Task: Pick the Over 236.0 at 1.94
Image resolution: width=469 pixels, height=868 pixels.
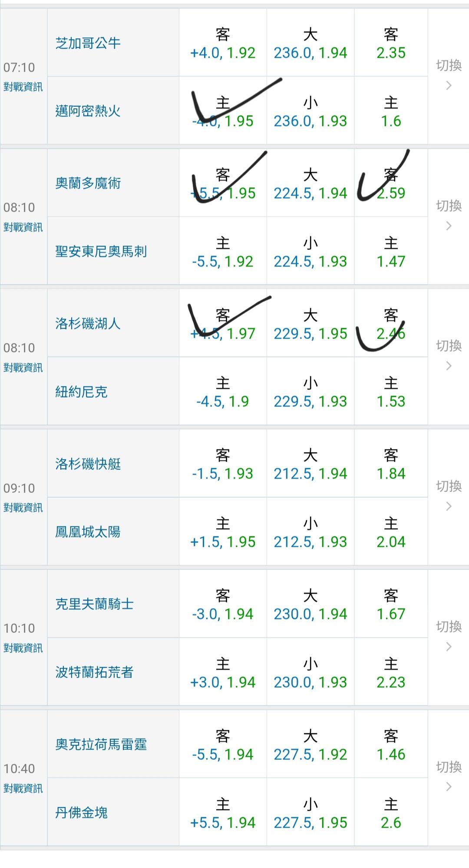Action: coord(310,44)
